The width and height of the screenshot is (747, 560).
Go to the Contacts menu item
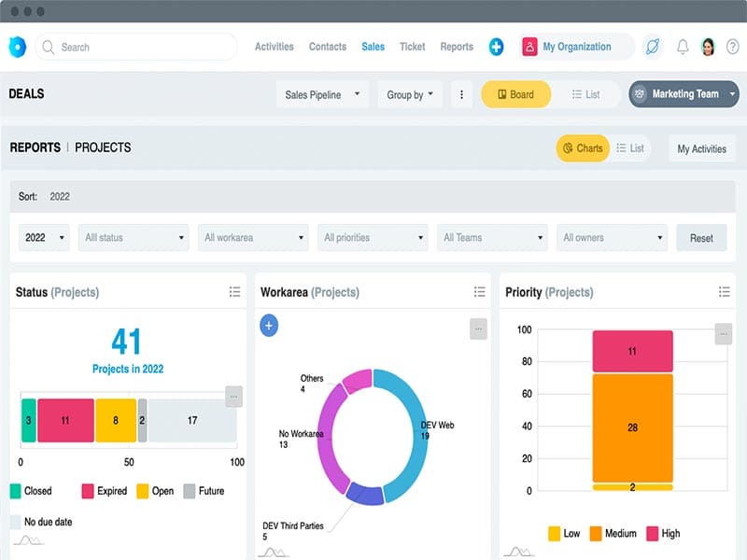point(328,47)
